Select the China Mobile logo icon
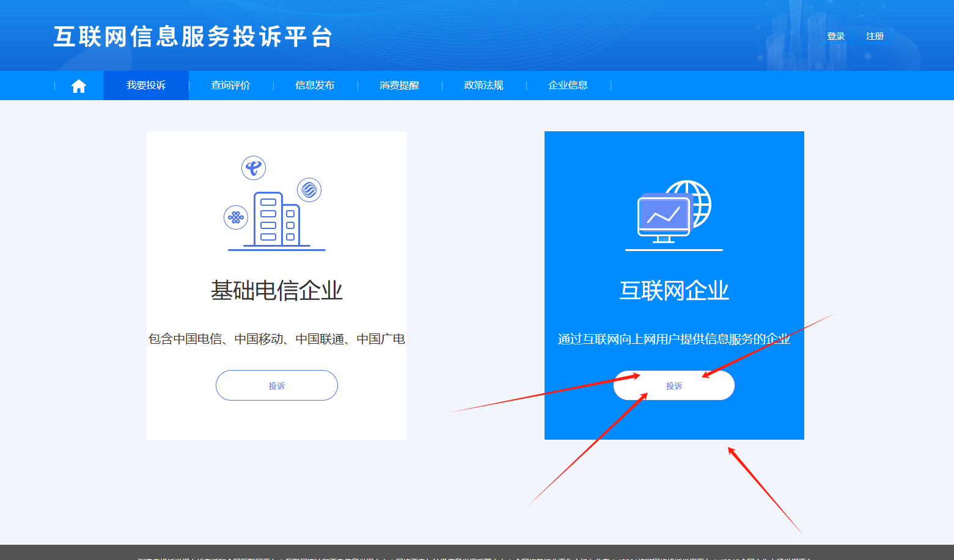The height and width of the screenshot is (560, 954). (x=309, y=190)
